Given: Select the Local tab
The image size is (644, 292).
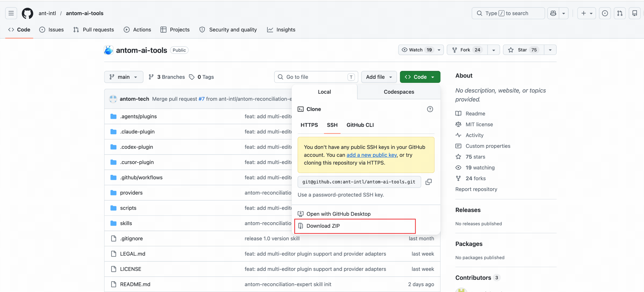Looking at the screenshot, I should (x=324, y=92).
